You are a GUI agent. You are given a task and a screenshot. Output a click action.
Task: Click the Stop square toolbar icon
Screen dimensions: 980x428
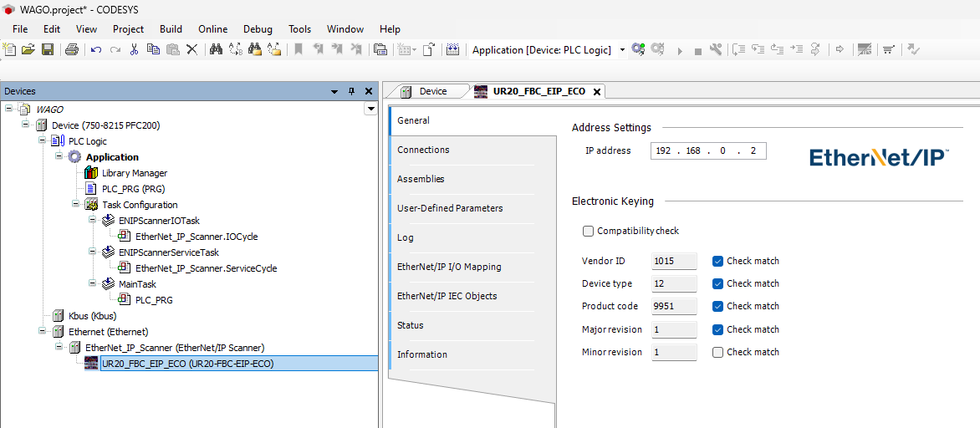[698, 51]
